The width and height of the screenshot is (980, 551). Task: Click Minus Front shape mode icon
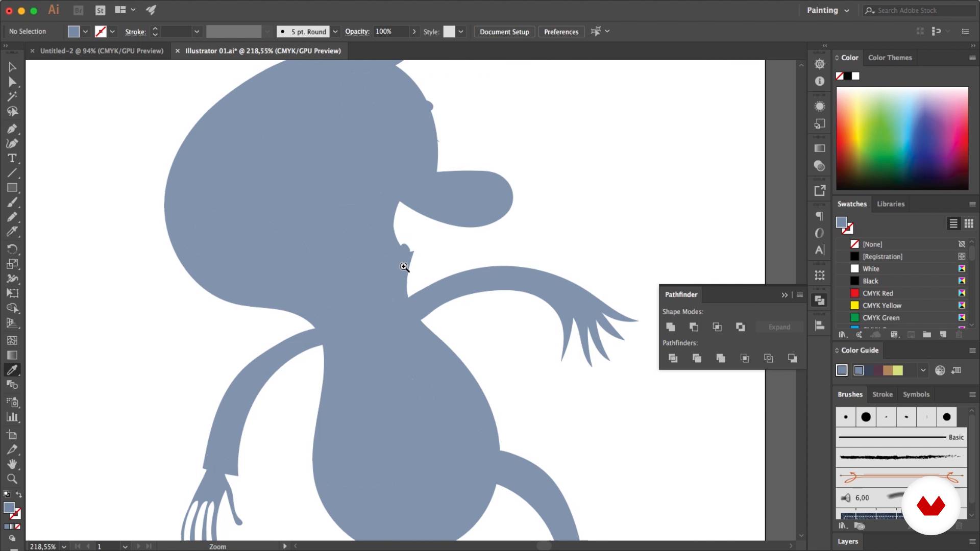[694, 327]
